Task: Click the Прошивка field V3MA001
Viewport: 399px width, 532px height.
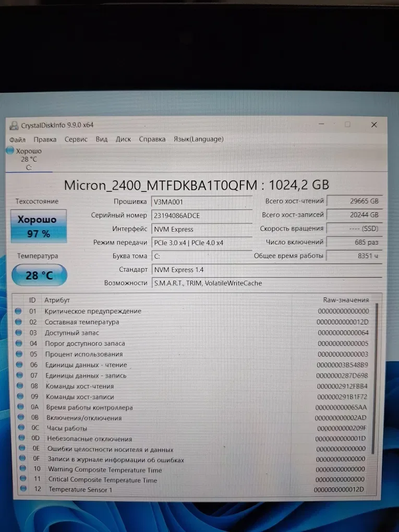Action: click(201, 202)
